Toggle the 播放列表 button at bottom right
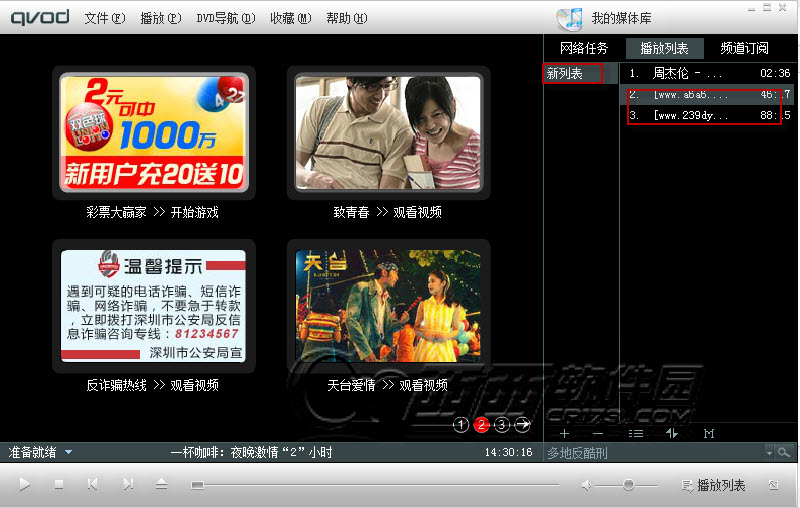This screenshot has width=800, height=508. pyautogui.click(x=713, y=485)
